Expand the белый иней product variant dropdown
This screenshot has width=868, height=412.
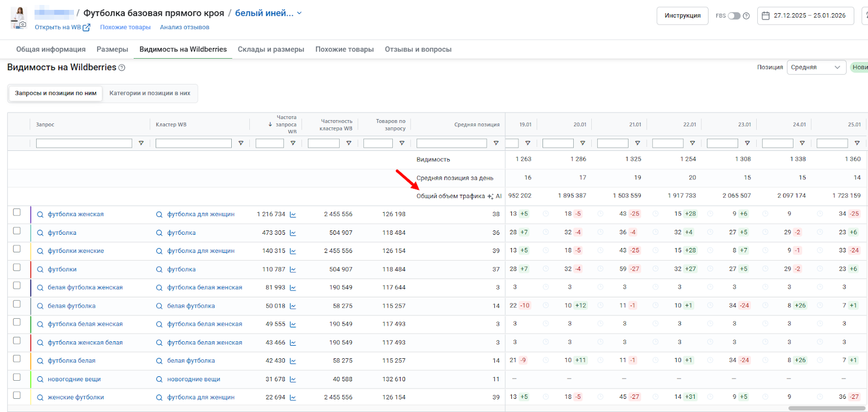coord(299,13)
